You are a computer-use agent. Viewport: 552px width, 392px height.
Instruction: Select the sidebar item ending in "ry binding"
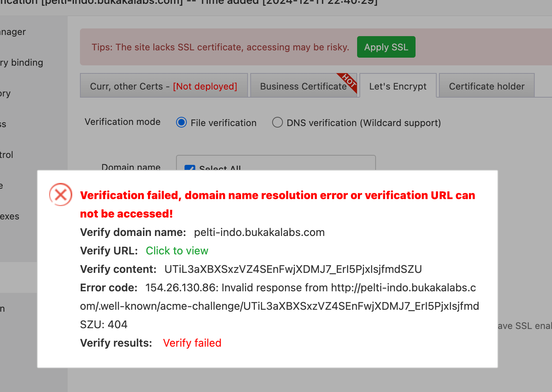tap(22, 63)
